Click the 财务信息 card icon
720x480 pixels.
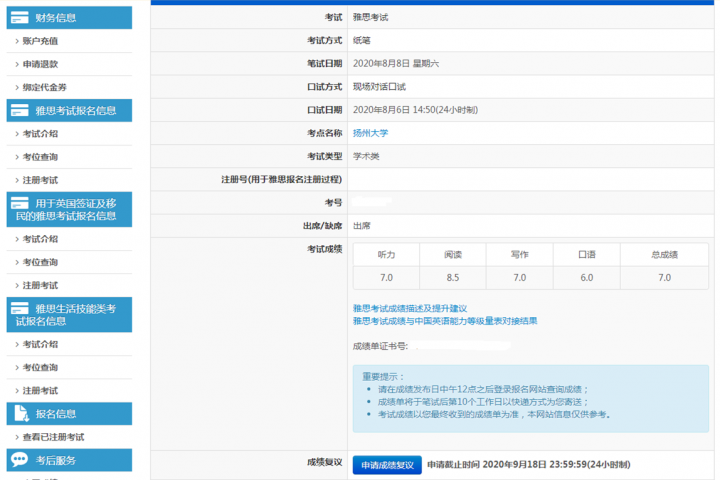(19, 17)
